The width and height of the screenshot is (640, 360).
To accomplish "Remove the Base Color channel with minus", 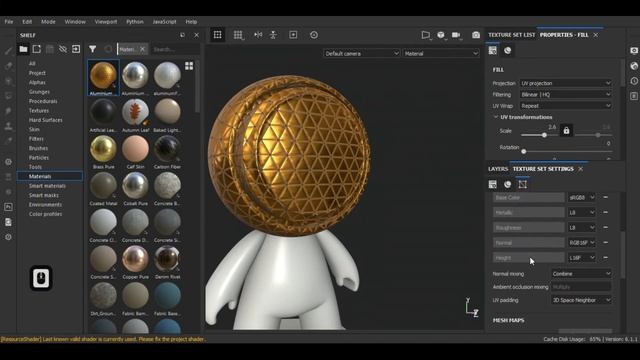I will click(x=605, y=197).
